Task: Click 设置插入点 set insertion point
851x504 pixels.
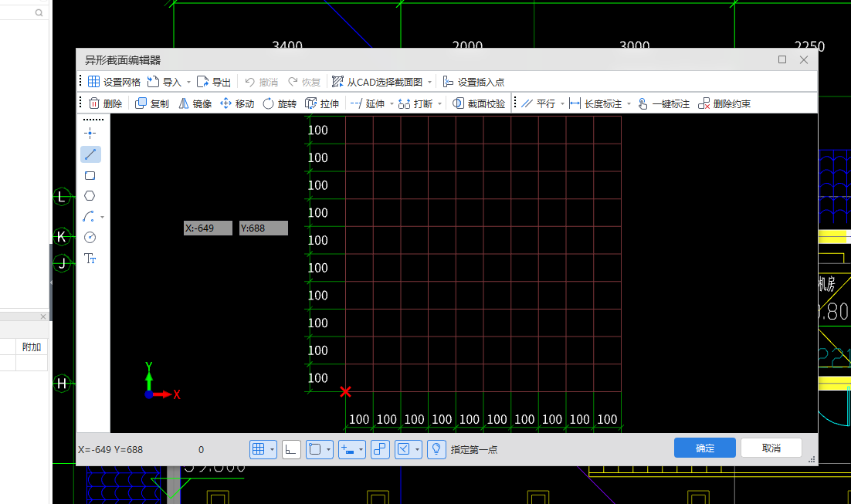Action: click(473, 82)
